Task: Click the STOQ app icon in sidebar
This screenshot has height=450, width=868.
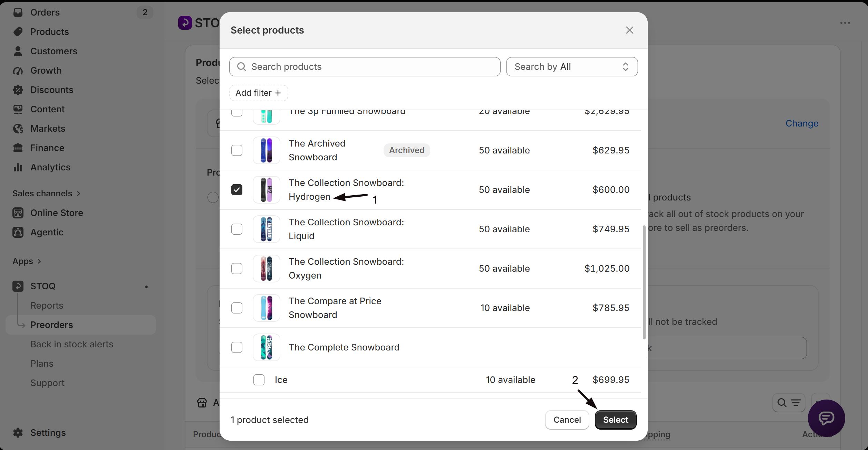Action: pos(18,286)
